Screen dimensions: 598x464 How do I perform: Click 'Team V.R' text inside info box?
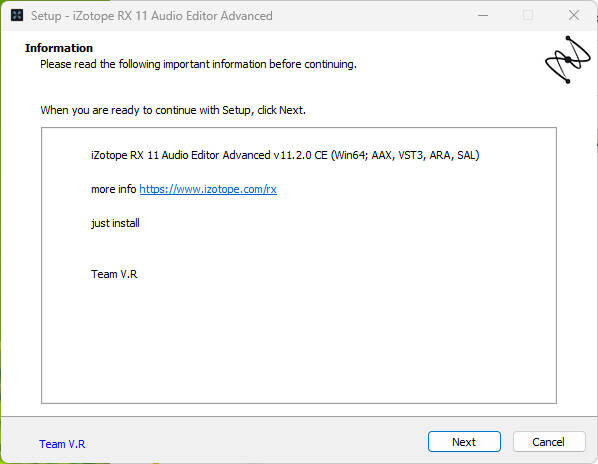click(114, 274)
